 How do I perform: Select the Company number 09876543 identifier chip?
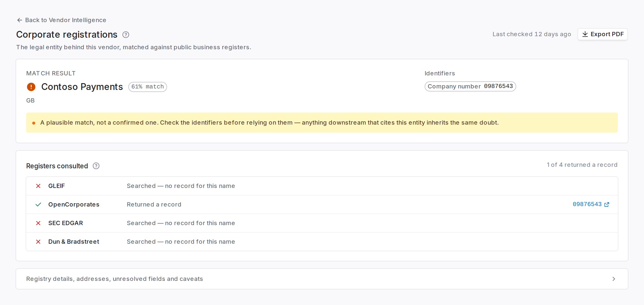pyautogui.click(x=470, y=86)
